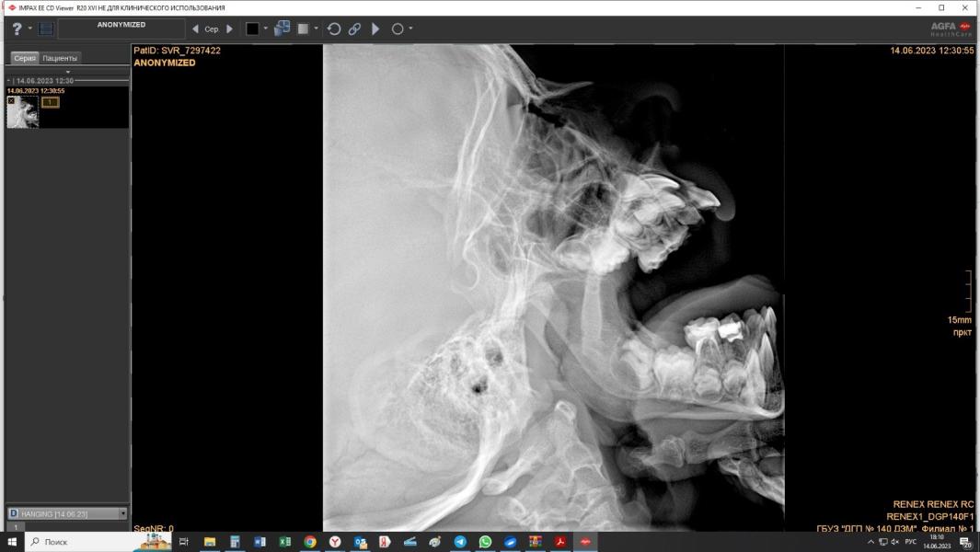This screenshot has height=552, width=980.
Task: Switch to the Пациенты tab
Action: click(x=60, y=58)
